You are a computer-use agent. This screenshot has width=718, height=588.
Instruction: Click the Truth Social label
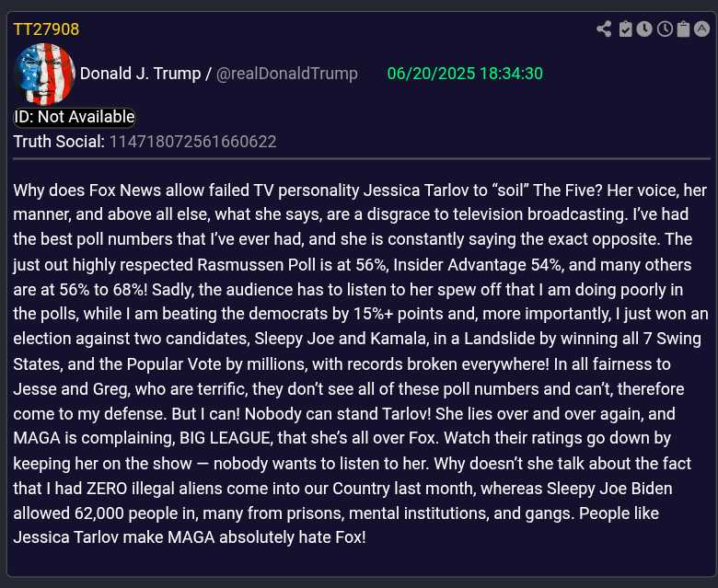tap(59, 142)
